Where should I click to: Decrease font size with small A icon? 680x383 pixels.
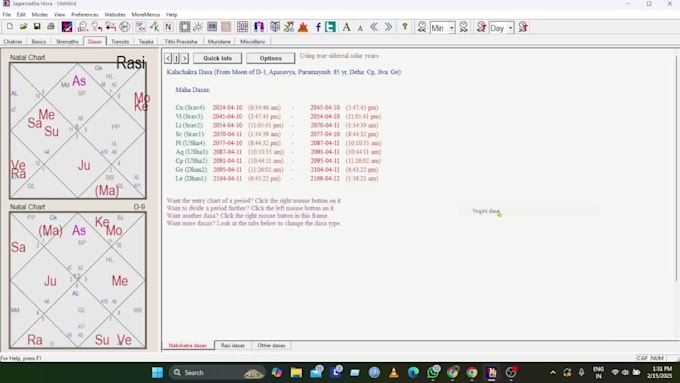point(360,28)
